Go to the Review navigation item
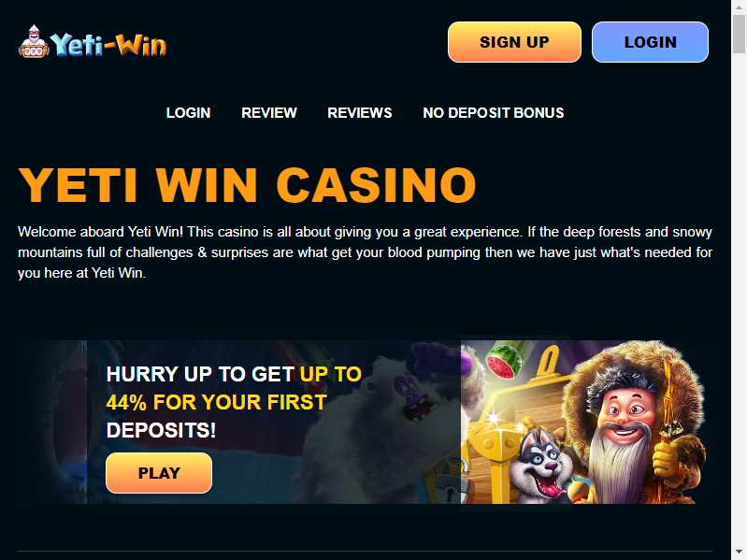747x560 pixels. 269,113
